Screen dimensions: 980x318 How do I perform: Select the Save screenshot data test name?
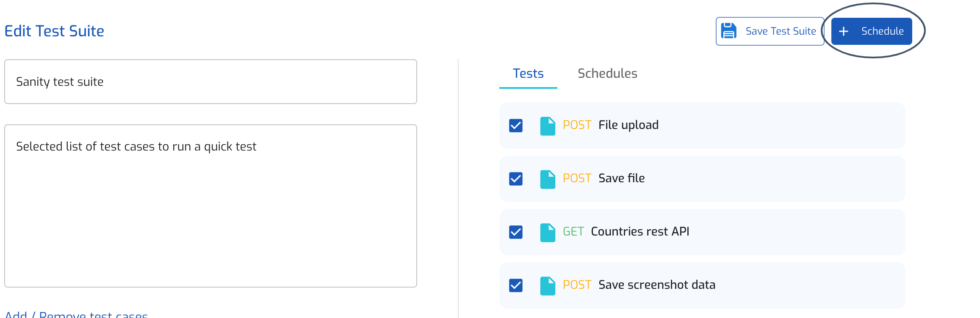(x=656, y=285)
